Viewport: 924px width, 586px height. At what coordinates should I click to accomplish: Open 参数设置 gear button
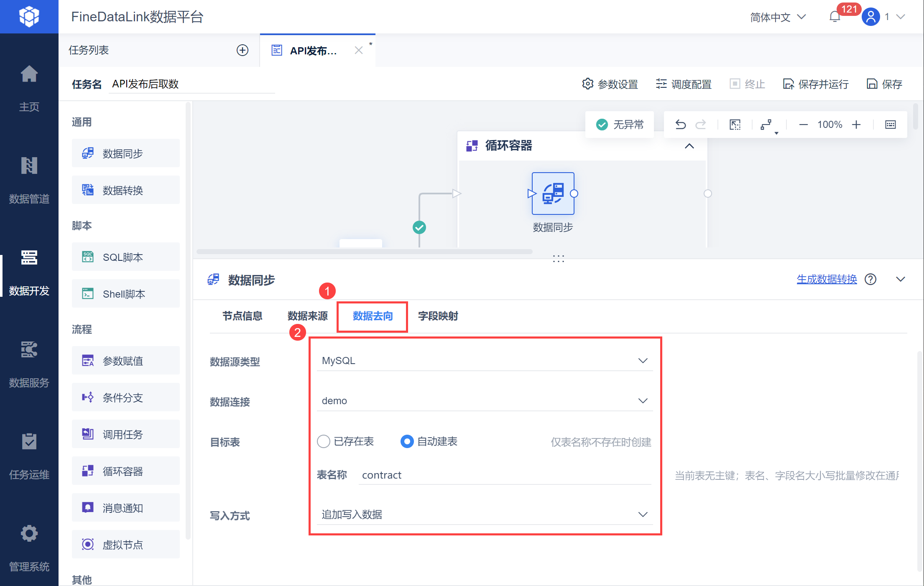pos(610,84)
